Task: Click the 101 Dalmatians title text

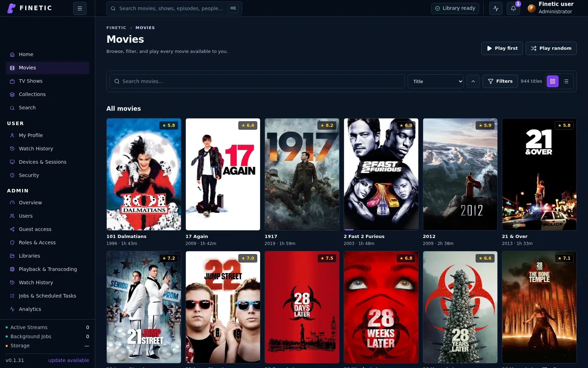Action: [126, 237]
